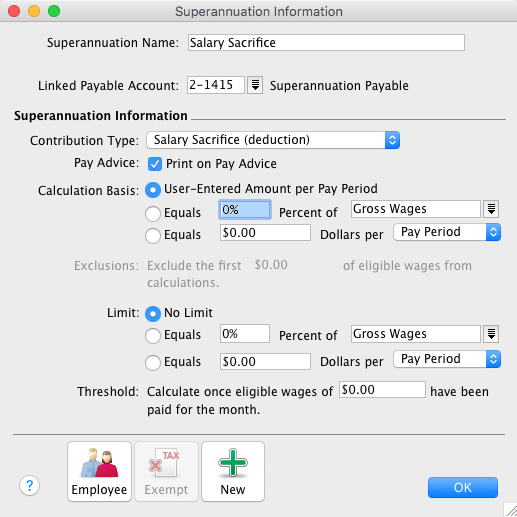
Task: Open limit Gross Wages list selector
Action: coord(491,334)
